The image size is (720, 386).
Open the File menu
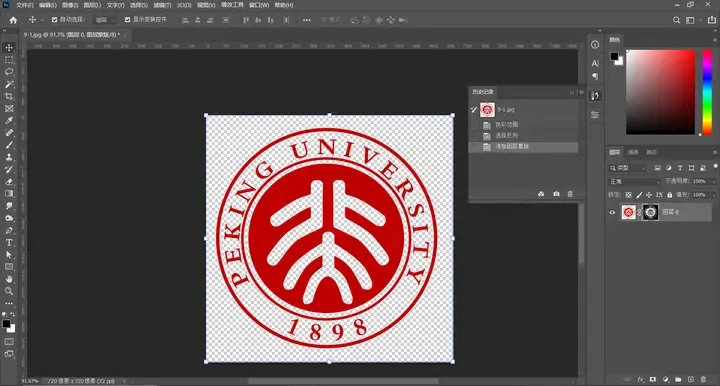[25, 5]
